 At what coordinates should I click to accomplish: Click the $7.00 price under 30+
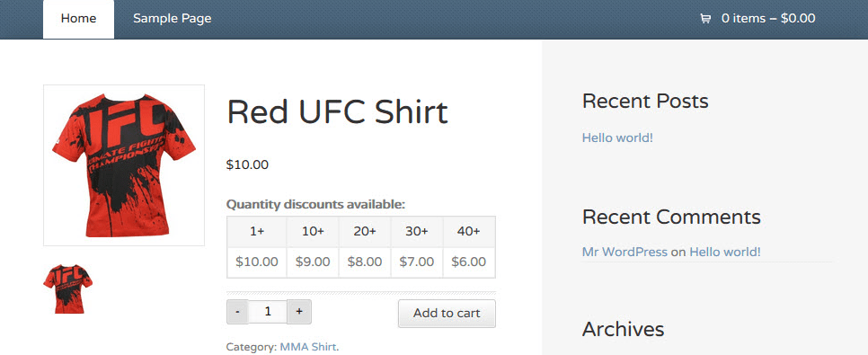417,262
